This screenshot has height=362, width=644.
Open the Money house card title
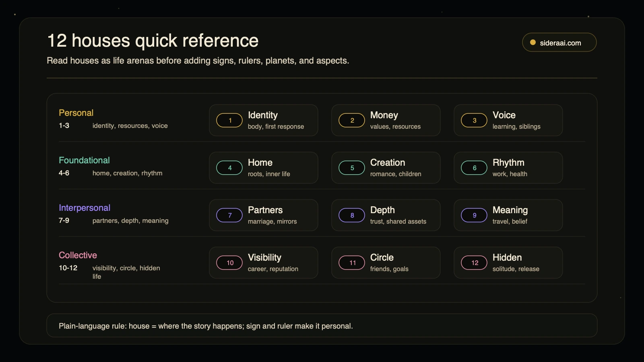coord(384,115)
